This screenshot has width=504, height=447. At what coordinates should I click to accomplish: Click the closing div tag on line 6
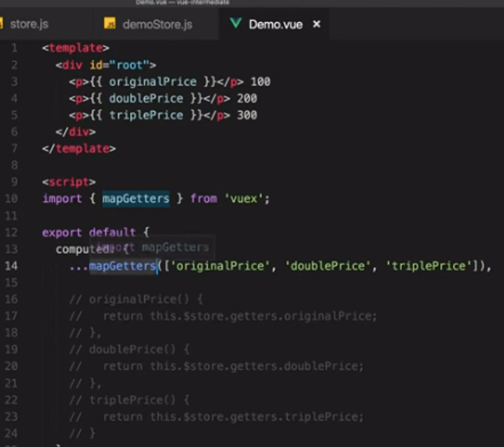(x=75, y=132)
